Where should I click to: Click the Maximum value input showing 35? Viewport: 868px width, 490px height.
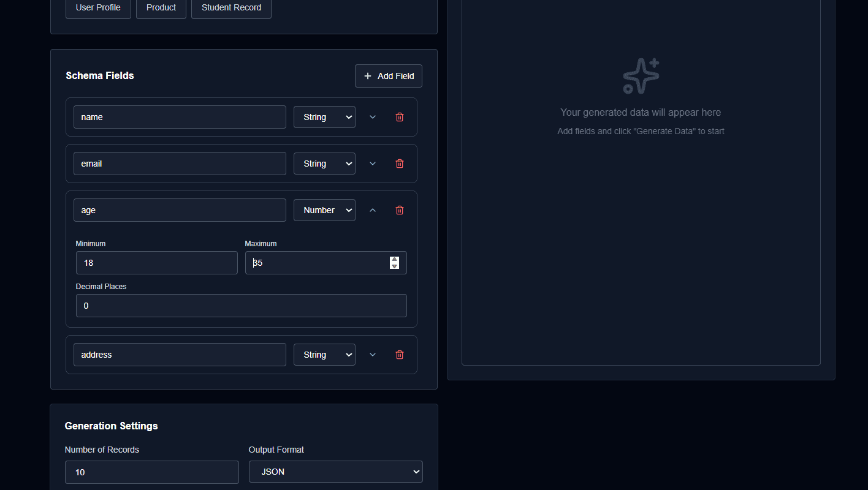326,263
